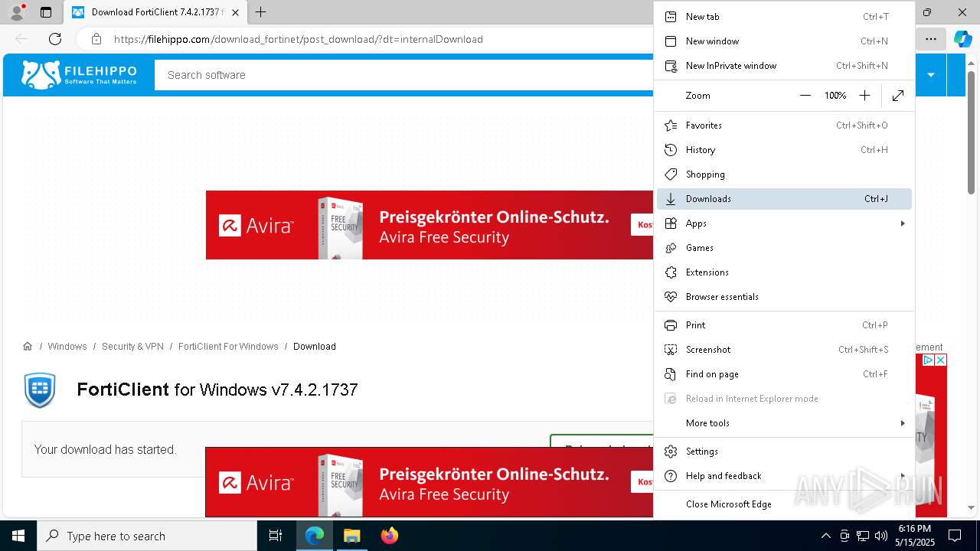Choose Close Microsoft Edge
This screenshot has height=551, width=980.
click(x=784, y=504)
